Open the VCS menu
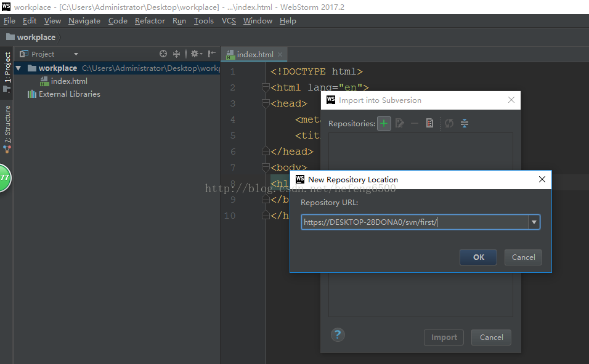589x364 pixels. (229, 21)
